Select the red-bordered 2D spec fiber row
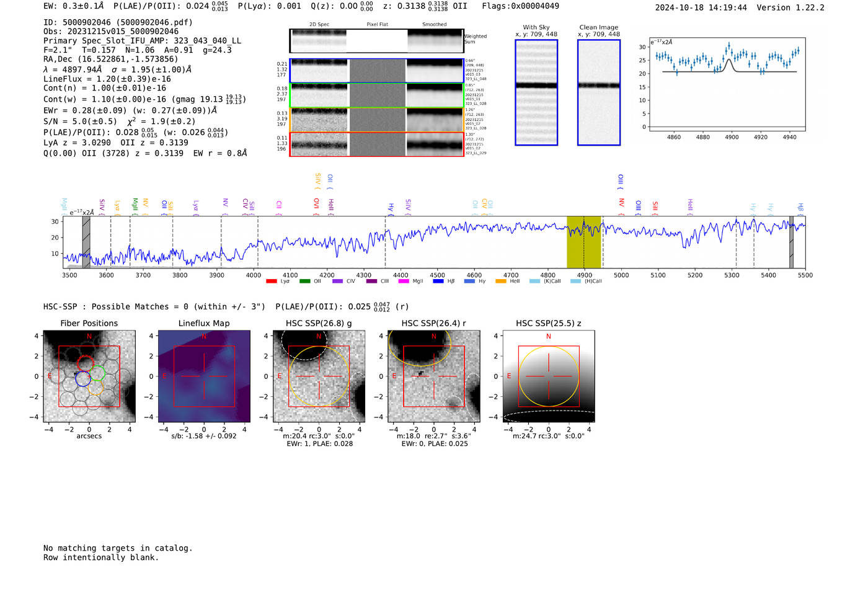 377,144
